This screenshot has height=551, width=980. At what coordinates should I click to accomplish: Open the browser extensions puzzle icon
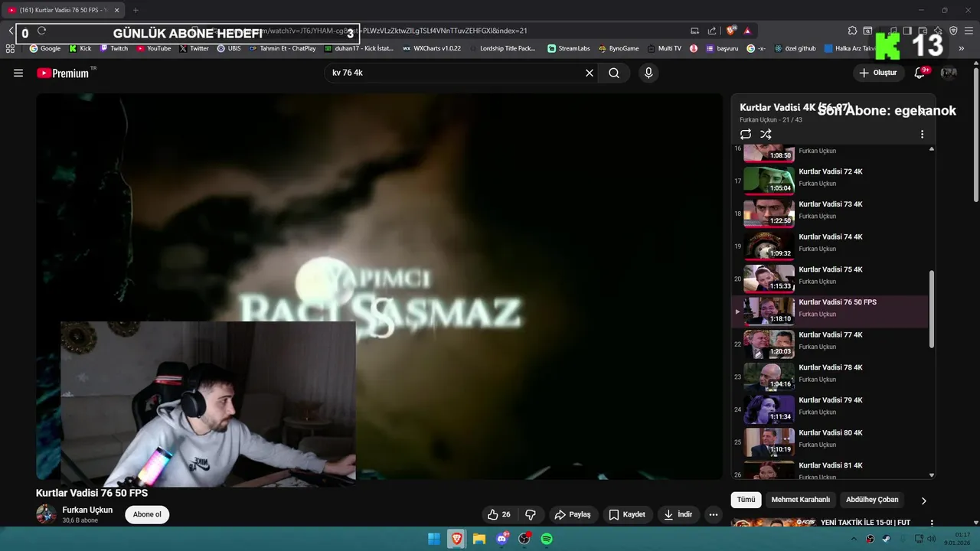coord(852,31)
